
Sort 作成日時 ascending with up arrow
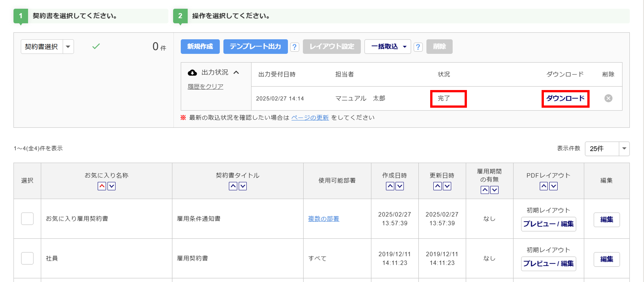[390, 186]
